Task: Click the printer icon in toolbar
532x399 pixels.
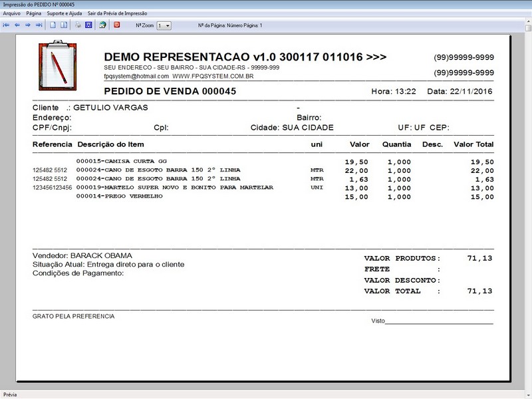Action: pyautogui.click(x=78, y=25)
